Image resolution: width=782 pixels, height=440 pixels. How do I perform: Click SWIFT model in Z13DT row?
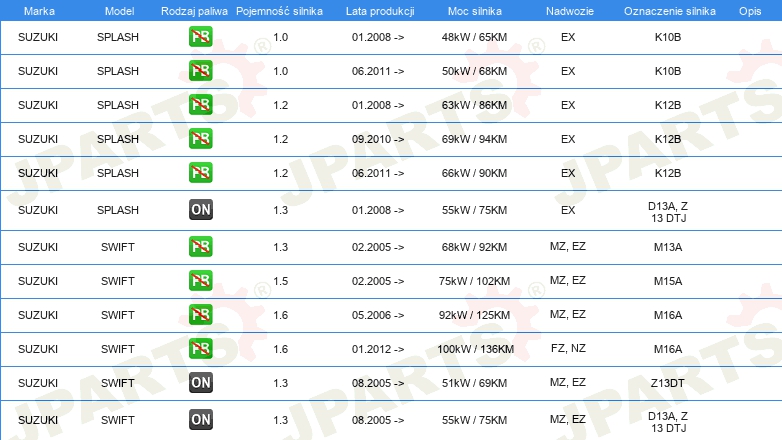pos(118,383)
